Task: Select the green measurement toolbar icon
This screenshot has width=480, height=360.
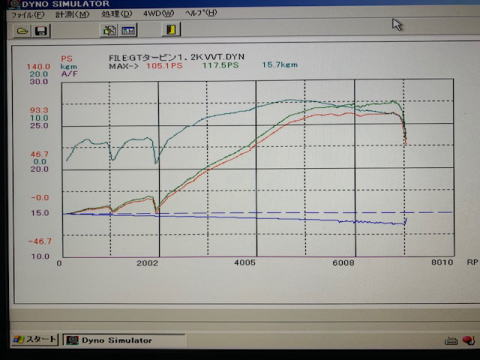Action: click(x=109, y=31)
